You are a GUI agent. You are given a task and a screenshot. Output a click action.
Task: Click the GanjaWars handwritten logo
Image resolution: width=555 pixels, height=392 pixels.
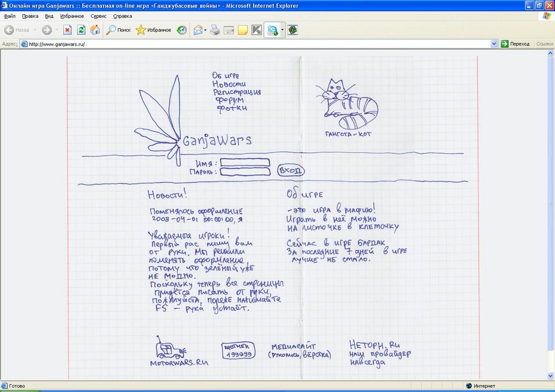click(x=217, y=140)
